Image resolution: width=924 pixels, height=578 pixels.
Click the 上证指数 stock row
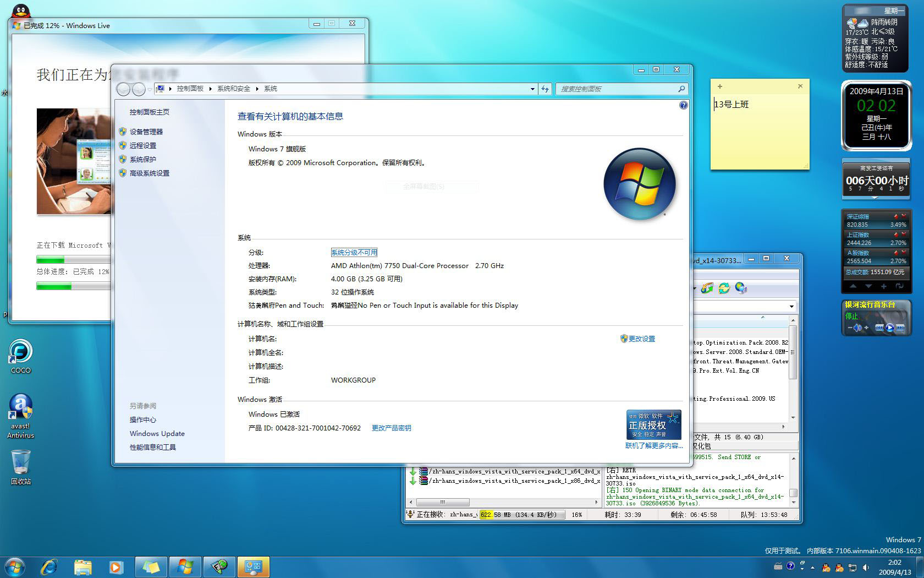(876, 238)
